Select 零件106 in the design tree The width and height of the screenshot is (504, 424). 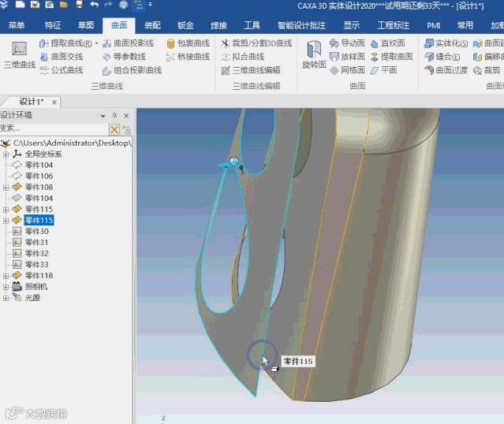click(x=39, y=176)
